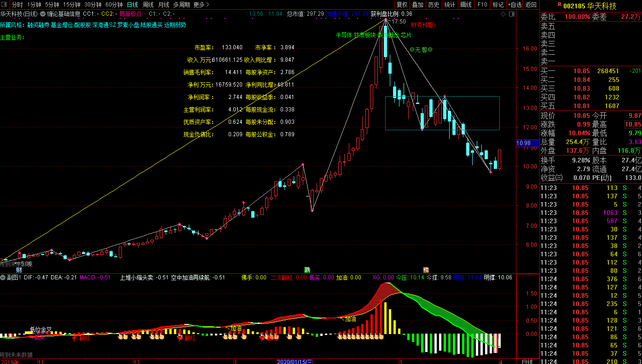Click the 榜 marker under the price chart
This screenshot has width=642, height=364.
point(426,270)
